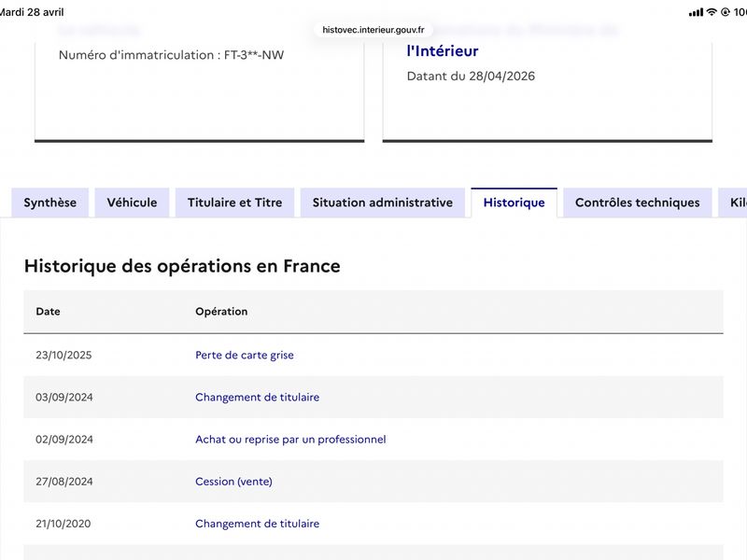747x560 pixels.
Task: Select the Titulaire et Titre tab
Action: 235,203
